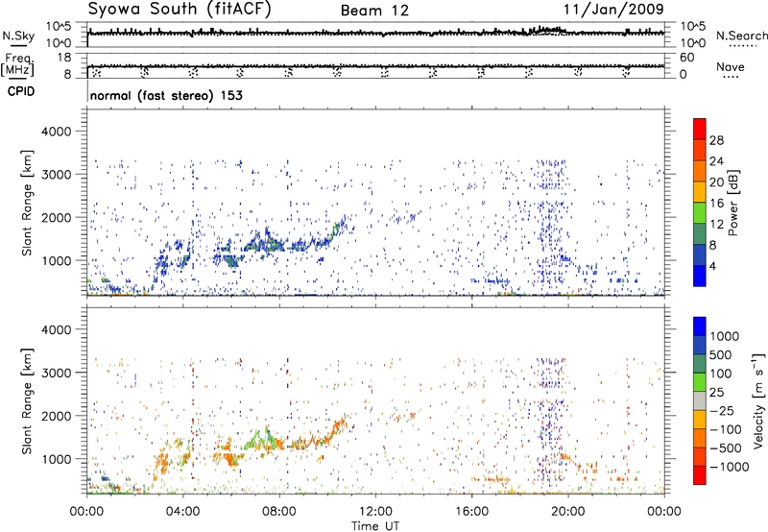Viewport: 768px width, 532px height.
Task: Click the "24" tick label on Power colorbar
Action: (x=716, y=161)
